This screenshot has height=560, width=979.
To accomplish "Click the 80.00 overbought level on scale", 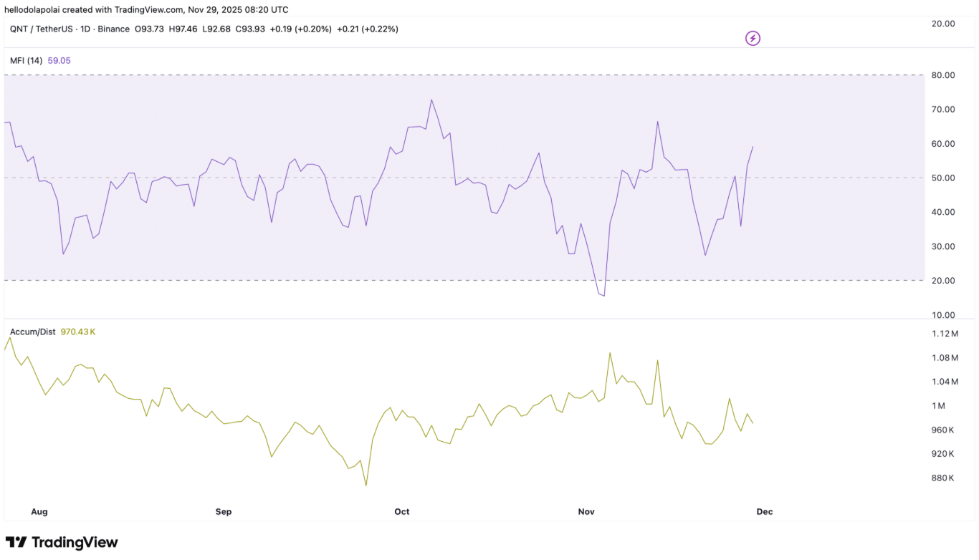I will point(943,75).
